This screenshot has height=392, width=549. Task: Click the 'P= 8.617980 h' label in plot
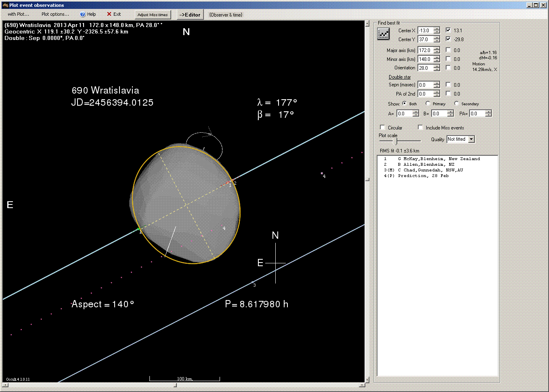point(257,304)
